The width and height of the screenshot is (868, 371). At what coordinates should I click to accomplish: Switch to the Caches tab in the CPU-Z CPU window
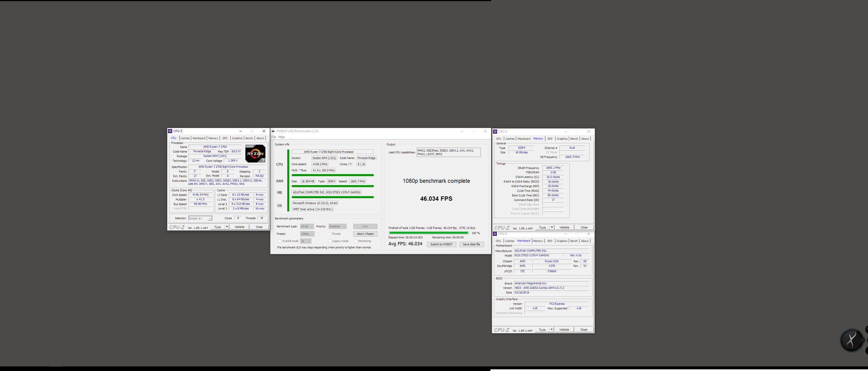pyautogui.click(x=185, y=138)
